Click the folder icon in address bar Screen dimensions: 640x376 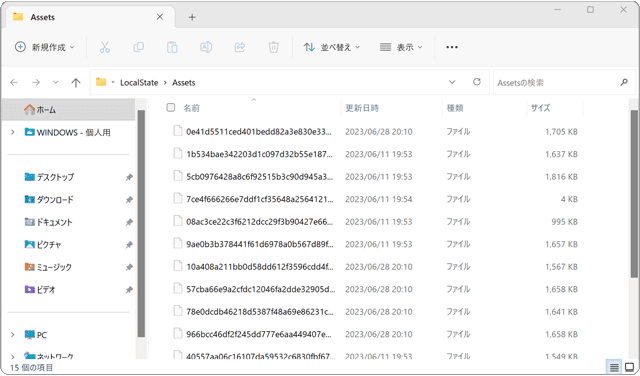pyautogui.click(x=101, y=82)
